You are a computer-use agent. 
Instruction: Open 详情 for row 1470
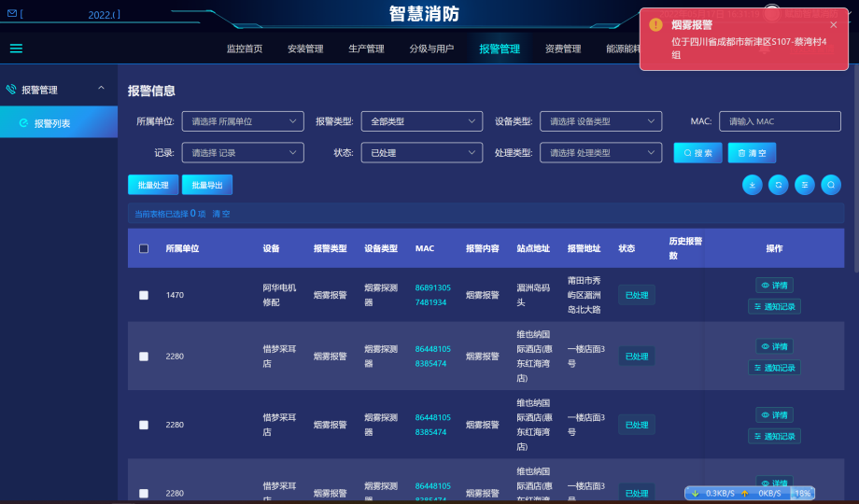[775, 286]
